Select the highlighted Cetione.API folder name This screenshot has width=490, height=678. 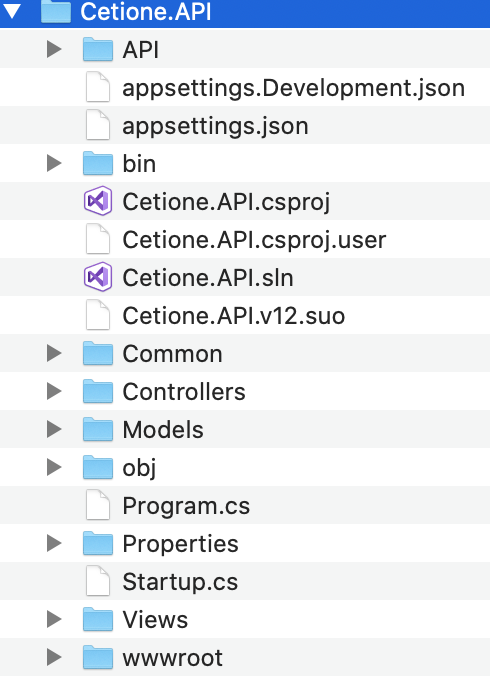[x=146, y=11]
